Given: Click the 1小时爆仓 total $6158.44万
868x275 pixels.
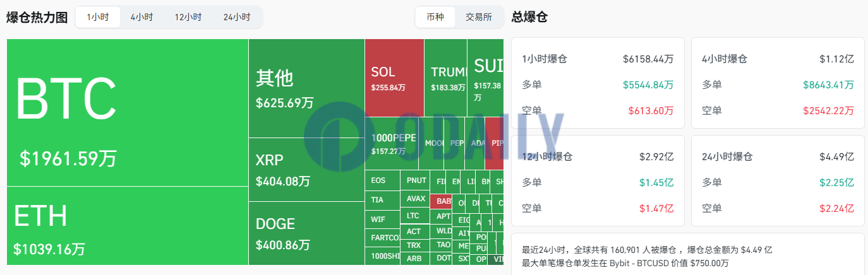Looking at the screenshot, I should coord(648,59).
